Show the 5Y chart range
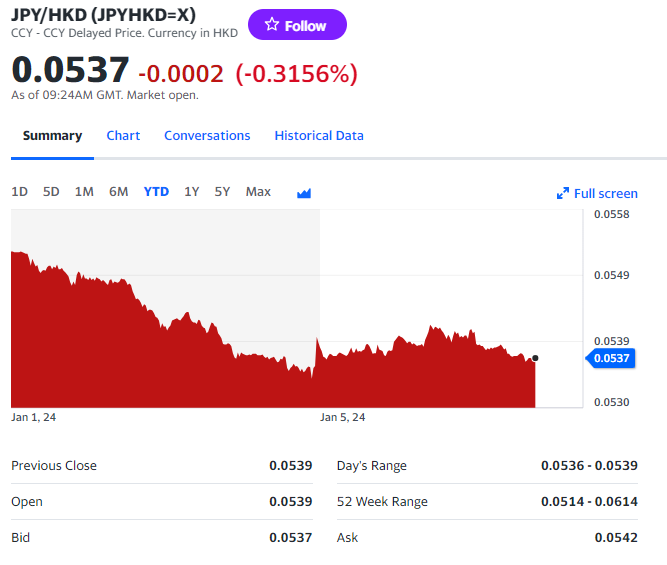 coord(222,192)
